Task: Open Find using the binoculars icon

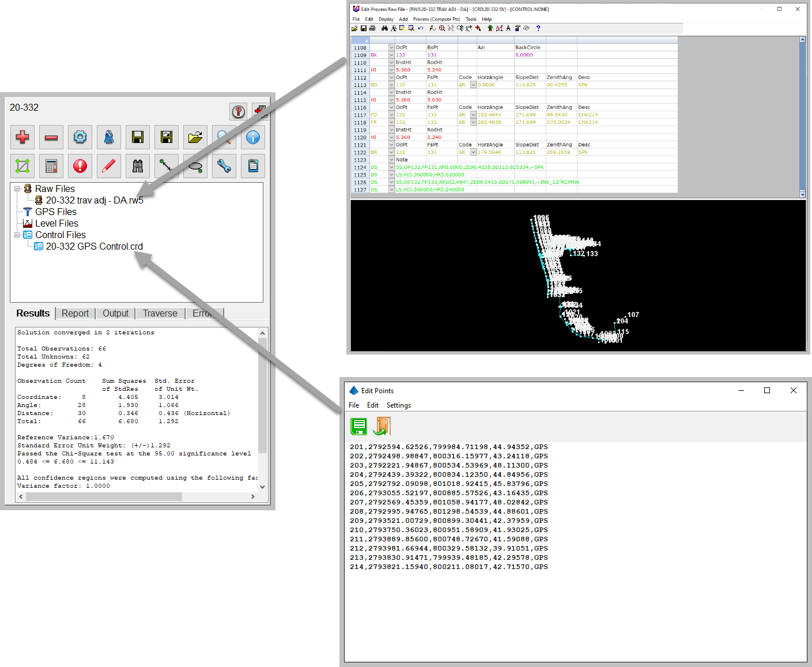Action: 137,166
